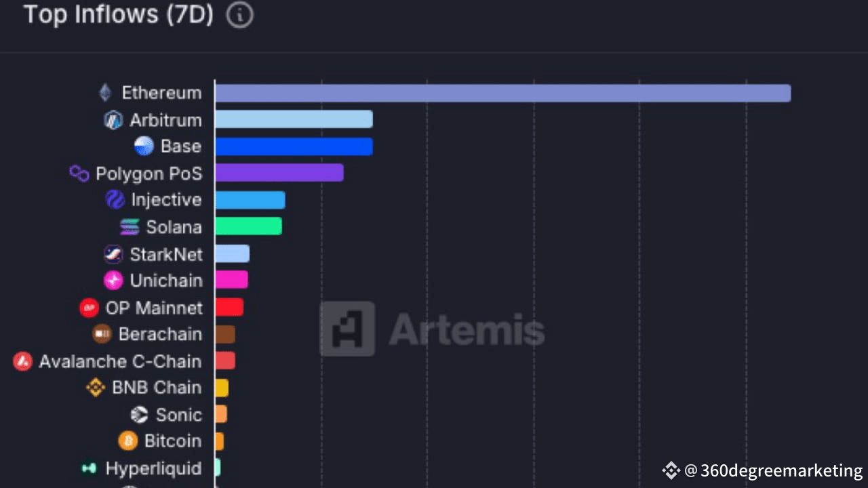Click the 'Ethereum' label
Viewport: 868px width, 488px height.
[x=161, y=93]
